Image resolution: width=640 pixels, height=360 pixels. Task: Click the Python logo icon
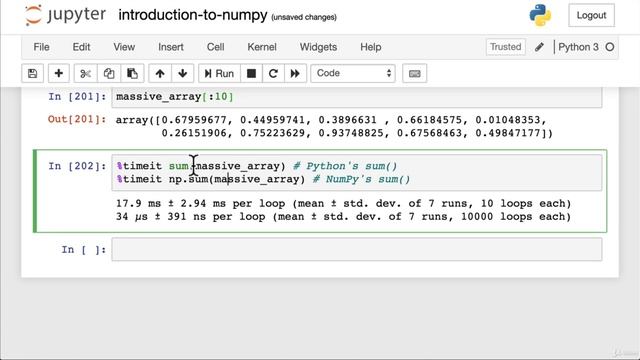(540, 15)
